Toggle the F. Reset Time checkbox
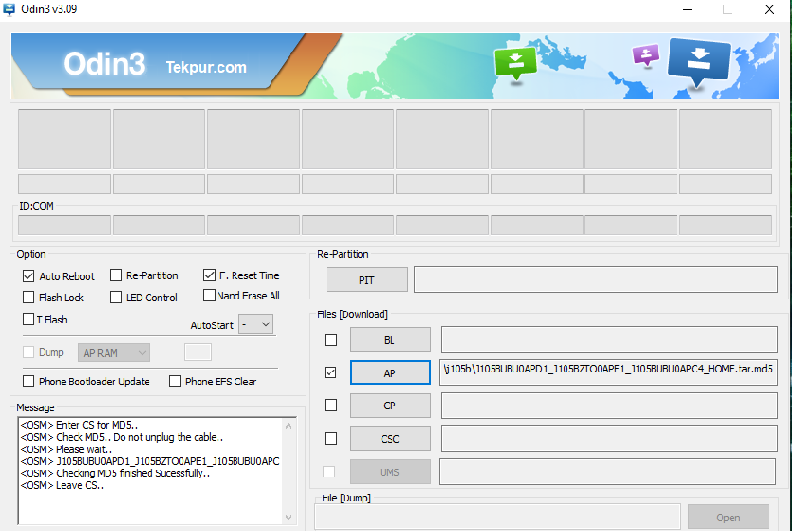The width and height of the screenshot is (792, 531). [209, 275]
